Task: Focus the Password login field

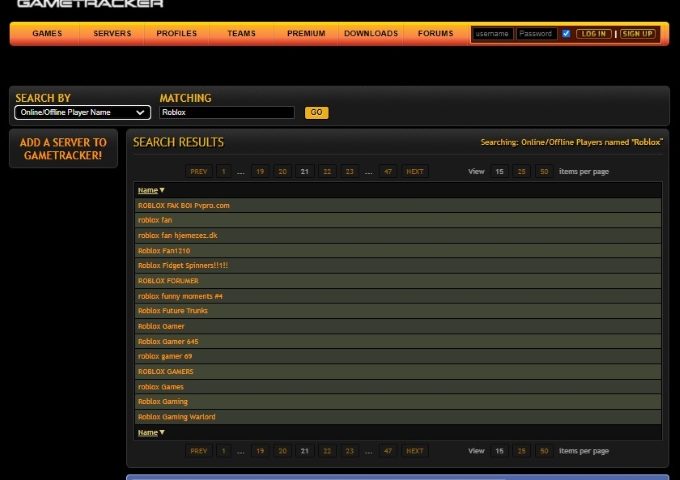Action: point(536,34)
